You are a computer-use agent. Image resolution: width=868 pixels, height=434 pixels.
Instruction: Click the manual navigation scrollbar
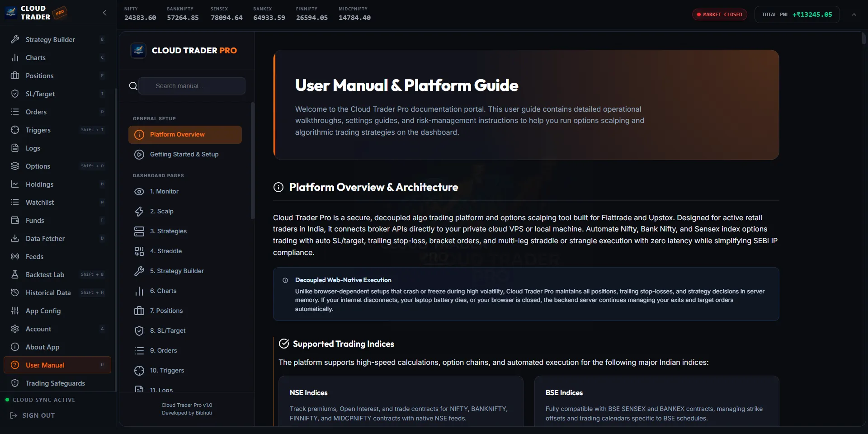tap(253, 161)
